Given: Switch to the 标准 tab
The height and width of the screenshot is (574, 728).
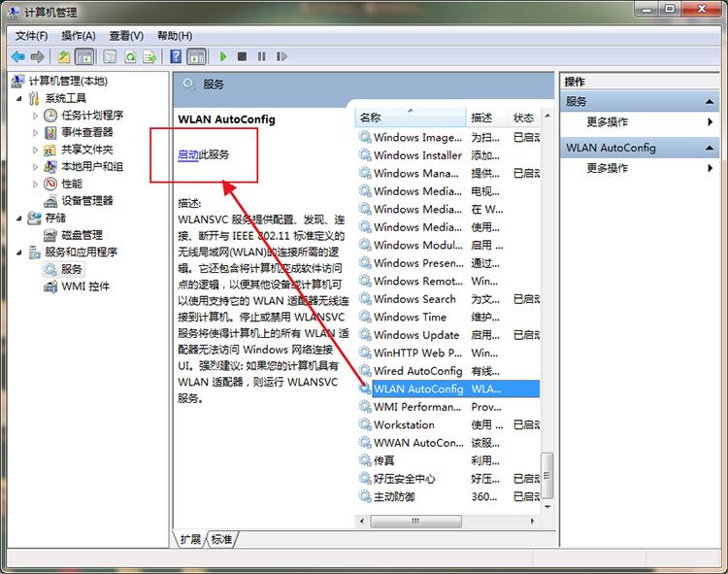Looking at the screenshot, I should (x=221, y=539).
